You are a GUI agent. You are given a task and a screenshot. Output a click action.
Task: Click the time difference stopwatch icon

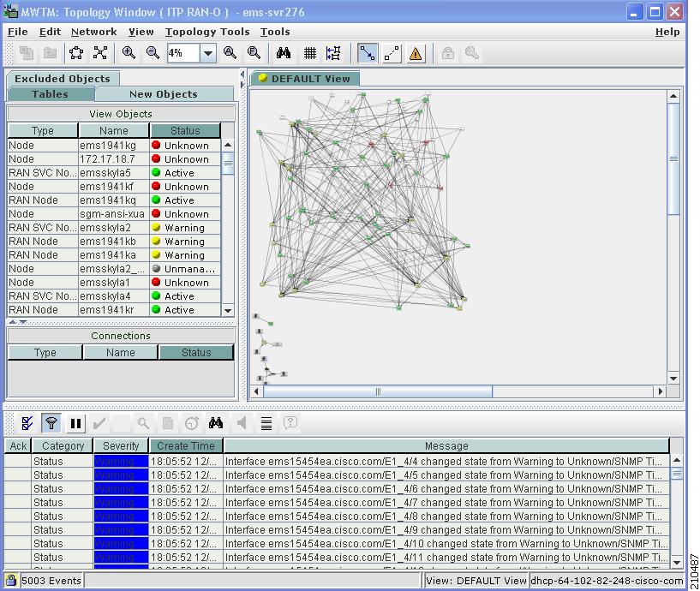[x=192, y=423]
